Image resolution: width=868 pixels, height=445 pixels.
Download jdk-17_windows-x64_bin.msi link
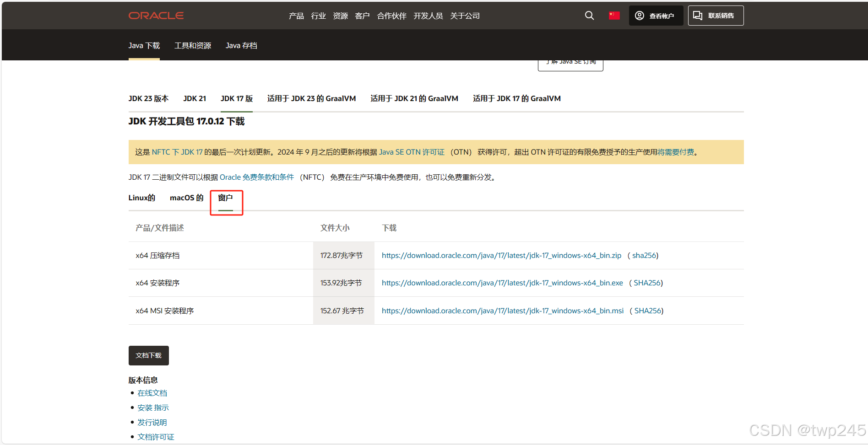[503, 311]
